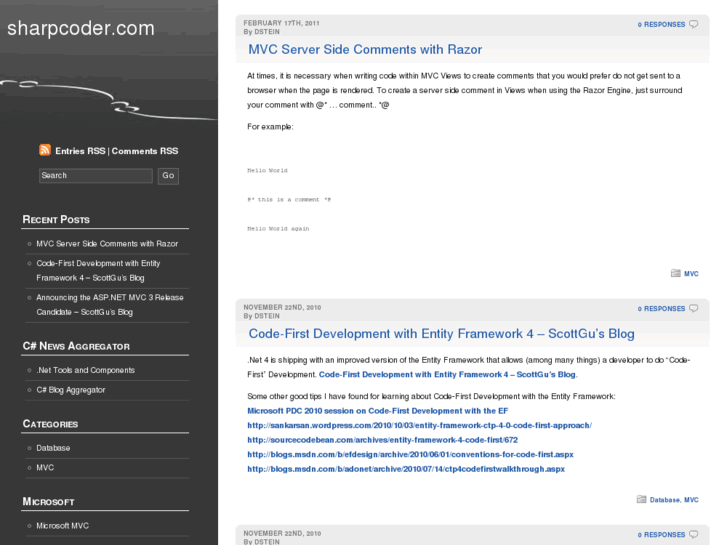Select the Database category in sidebar
Screen dimensions: 727x545
pos(53,448)
